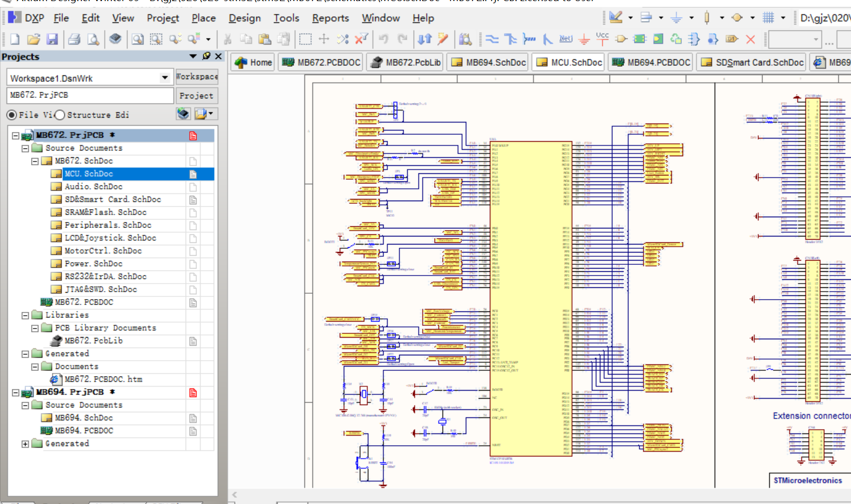Collapse the MB672.SchDoc tree node
Viewport: 851px width, 504px height.
pos(35,161)
